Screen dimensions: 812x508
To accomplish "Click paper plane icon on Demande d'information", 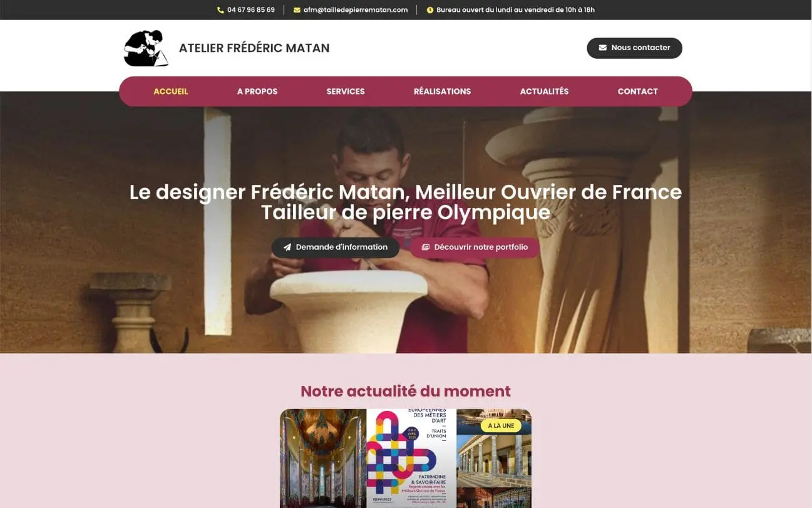I will (287, 247).
